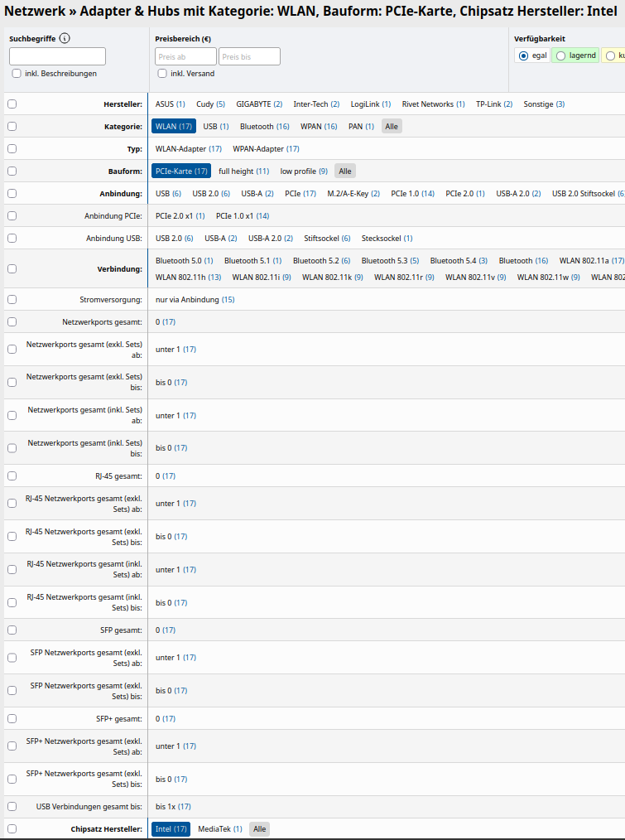Select 0 in SFP gesamt row
This screenshot has width=625, height=840.
coord(166,630)
